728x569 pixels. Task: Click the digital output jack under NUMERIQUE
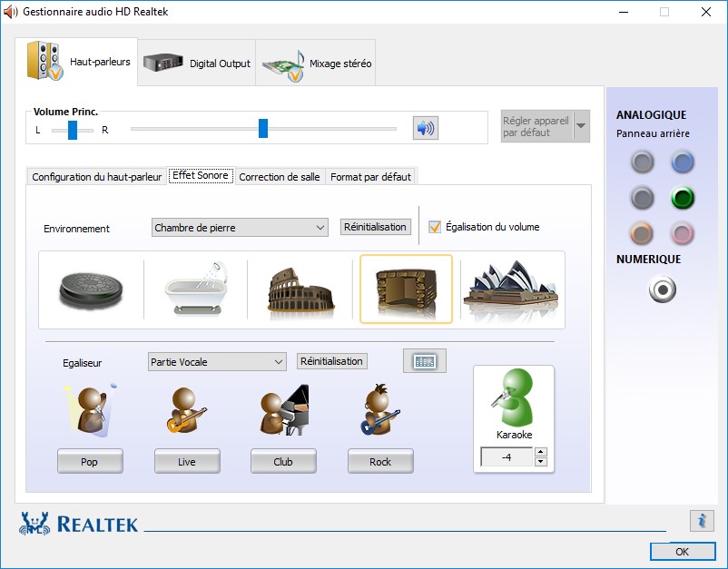pyautogui.click(x=663, y=289)
